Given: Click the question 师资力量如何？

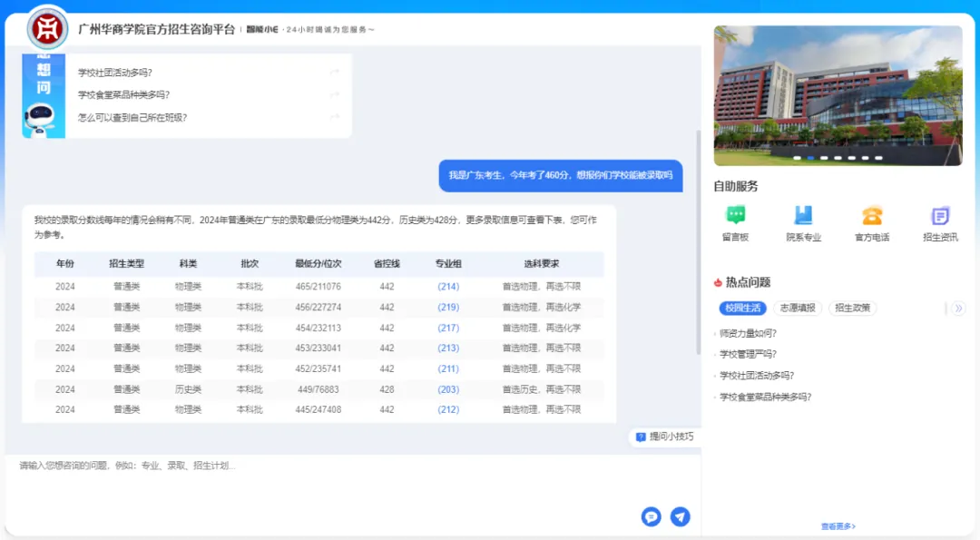Looking at the screenshot, I should tap(750, 332).
